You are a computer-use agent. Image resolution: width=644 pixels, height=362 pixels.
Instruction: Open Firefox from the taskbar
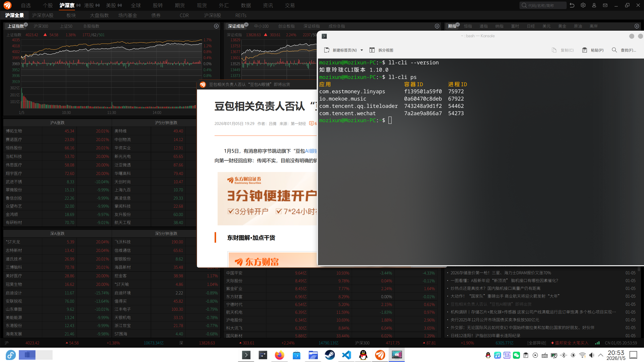pyautogui.click(x=279, y=355)
